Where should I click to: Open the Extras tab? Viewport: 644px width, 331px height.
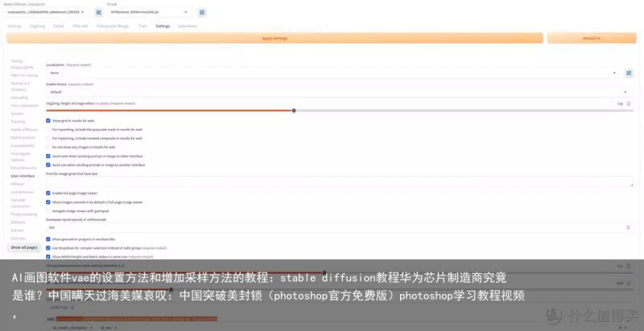59,26
